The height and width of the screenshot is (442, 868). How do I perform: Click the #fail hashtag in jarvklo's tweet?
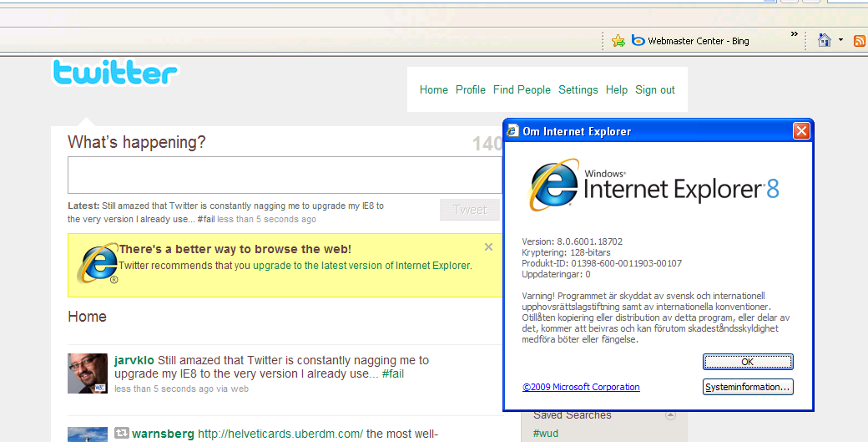[x=393, y=373]
